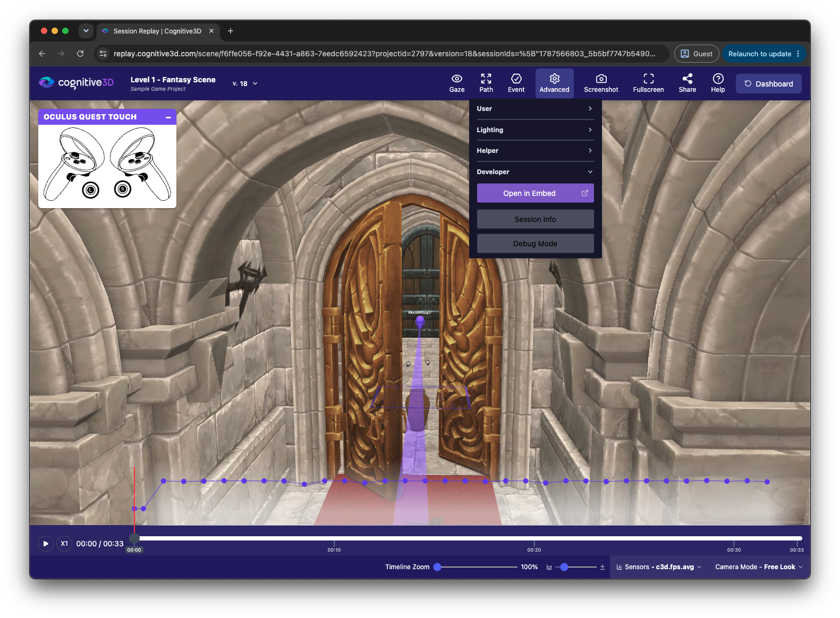Click the Open in Embed button
Screen dimensions: 840x618
tap(535, 193)
